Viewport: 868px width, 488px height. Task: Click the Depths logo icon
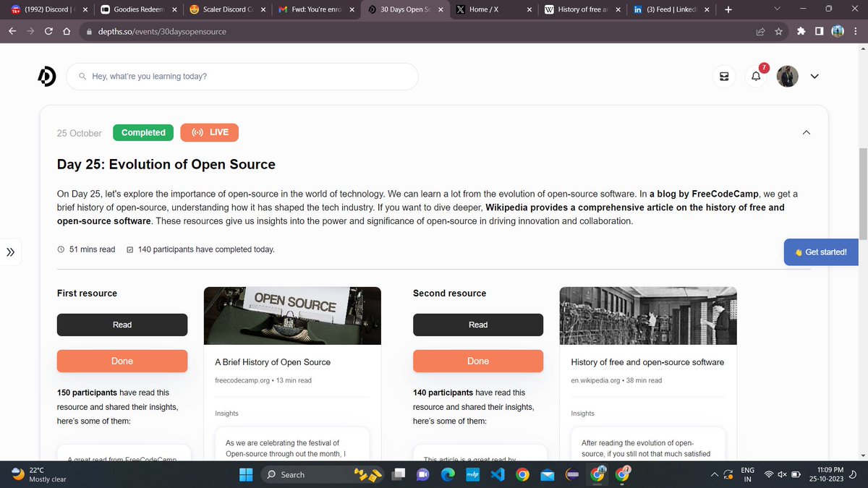coord(47,76)
